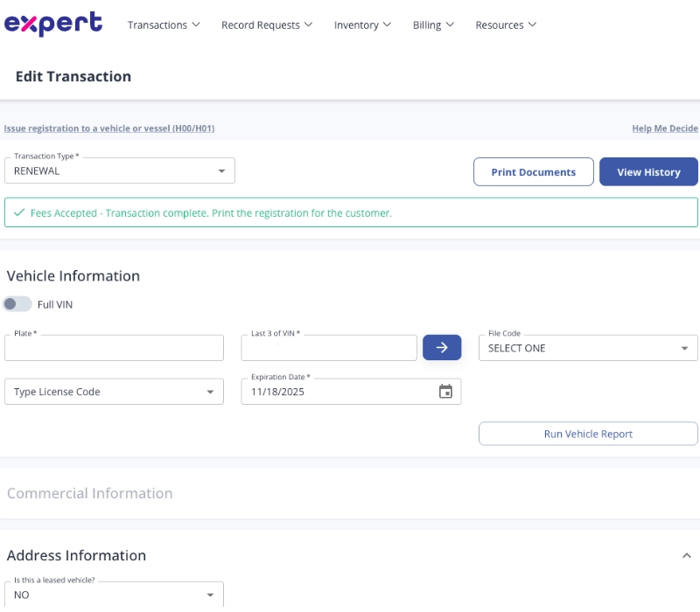Open the Record Requests menu
Image resolution: width=700 pixels, height=612 pixels.
pyautogui.click(x=267, y=25)
